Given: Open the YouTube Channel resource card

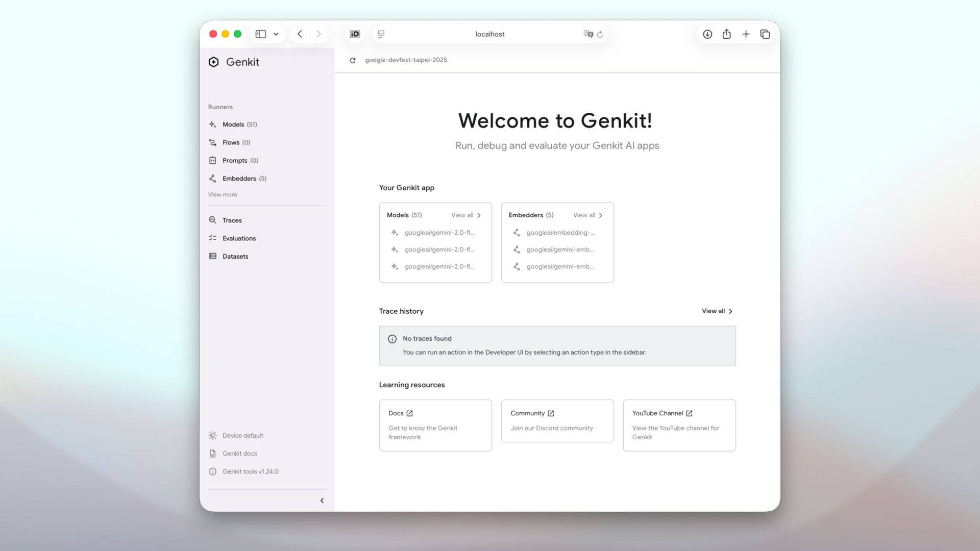Looking at the screenshot, I should click(679, 425).
